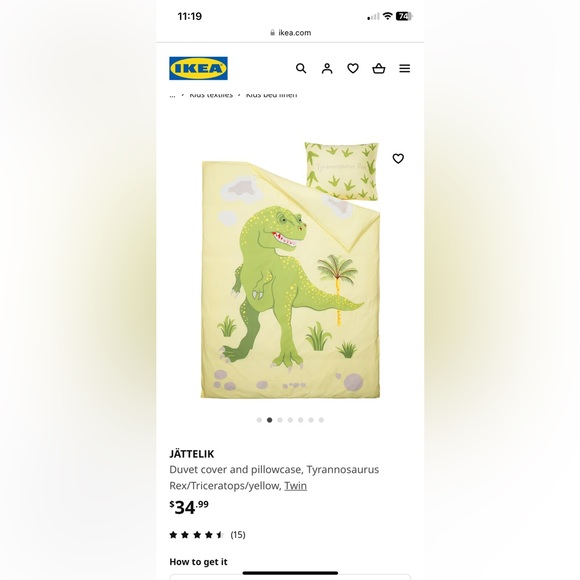Select the last image carousel dot

pyautogui.click(x=321, y=420)
